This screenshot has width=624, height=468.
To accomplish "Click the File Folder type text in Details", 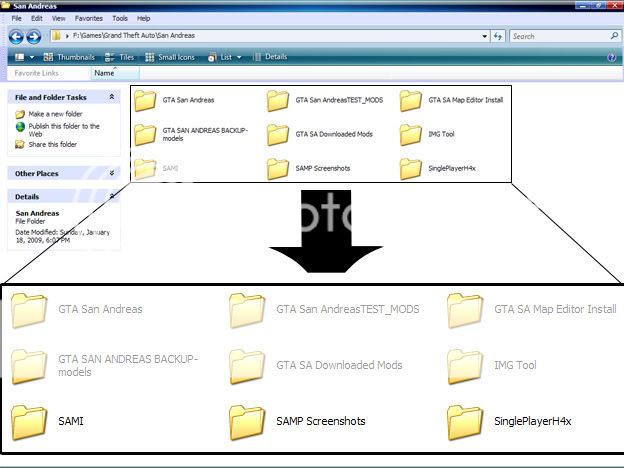I will (x=30, y=221).
